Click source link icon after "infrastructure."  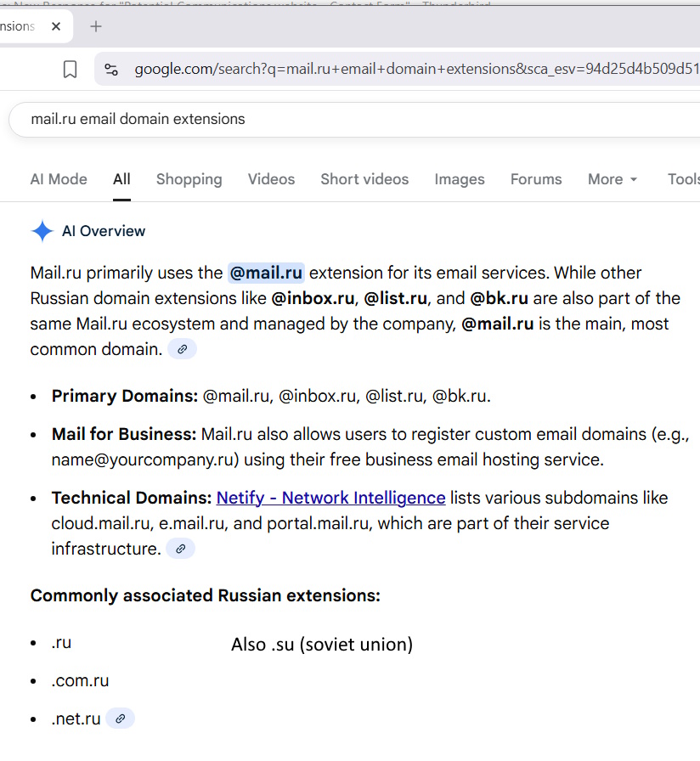click(180, 549)
